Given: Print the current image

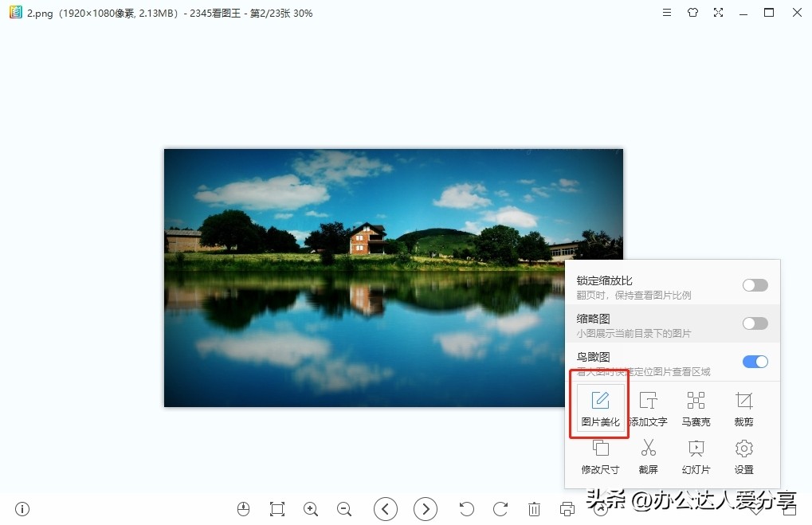Looking at the screenshot, I should [567, 508].
